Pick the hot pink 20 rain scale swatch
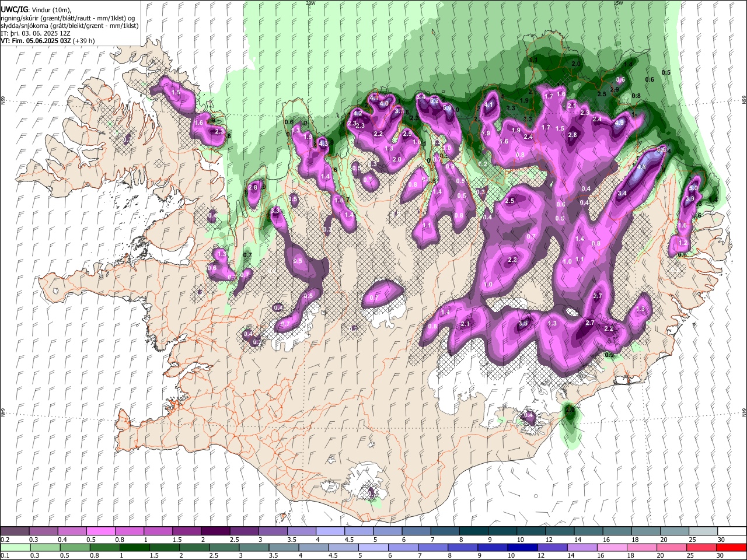747x560 pixels. [x=672, y=548]
